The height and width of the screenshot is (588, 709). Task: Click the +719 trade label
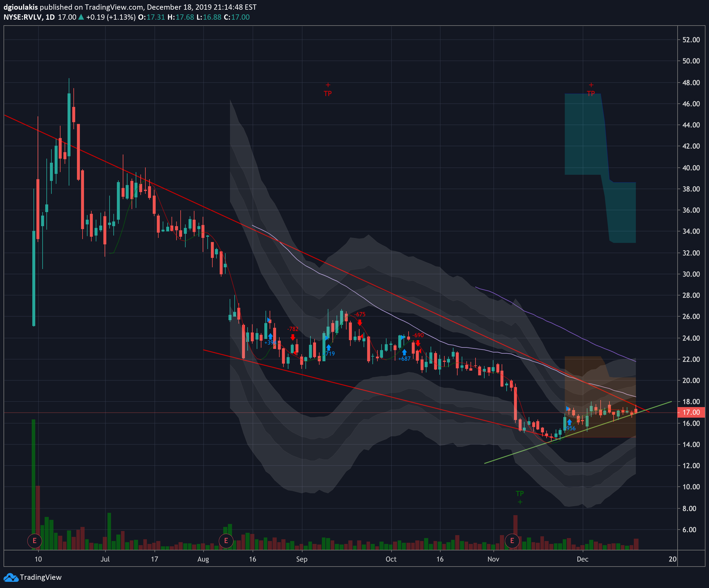point(329,353)
